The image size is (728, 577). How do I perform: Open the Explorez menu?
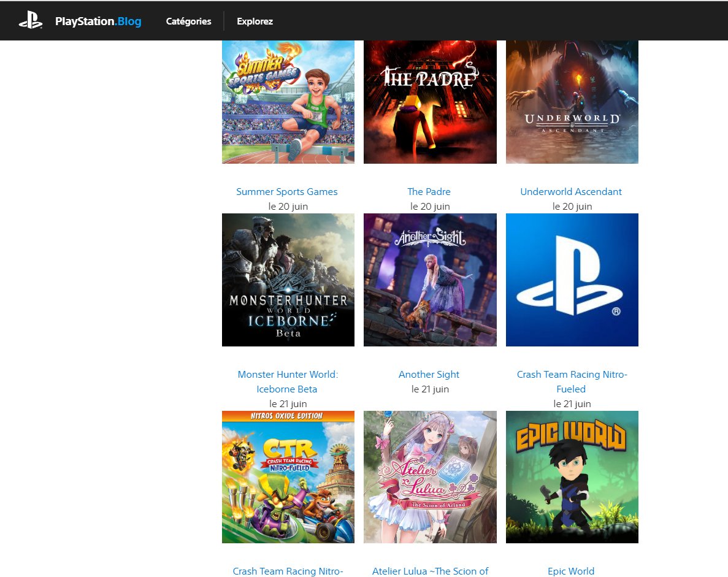pos(255,21)
